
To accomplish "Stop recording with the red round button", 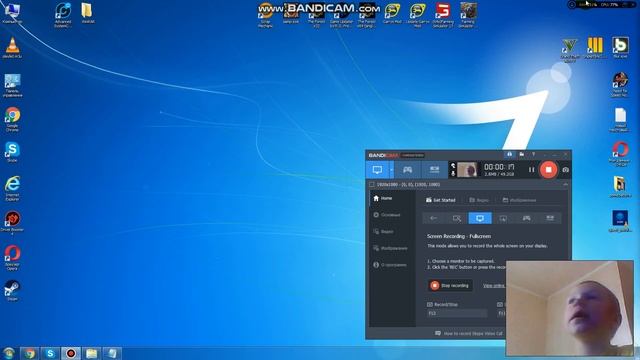I will click(548, 169).
